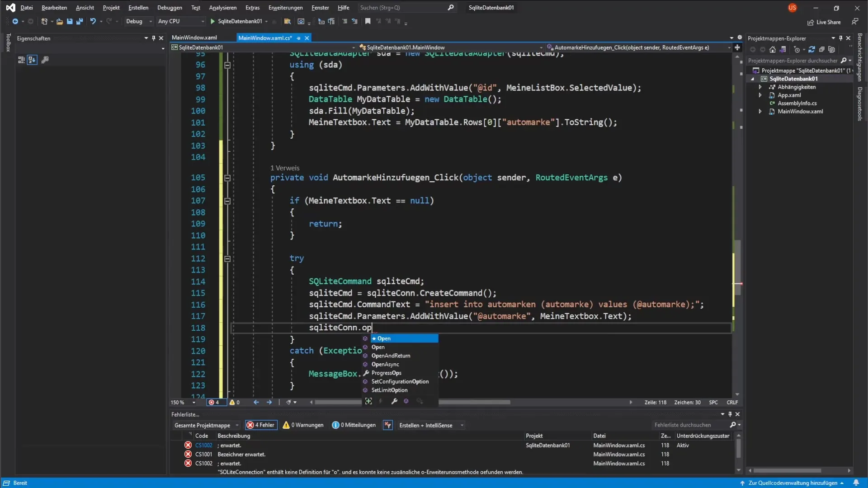Image resolution: width=868 pixels, height=488 pixels.
Task: Open the Debug configuration dropdown
Action: tap(139, 21)
